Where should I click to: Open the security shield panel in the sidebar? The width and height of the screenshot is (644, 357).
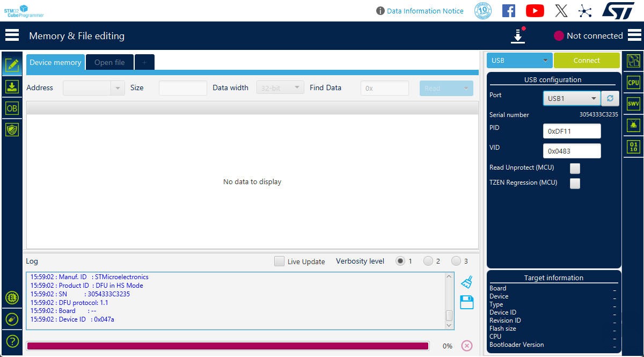[12, 129]
